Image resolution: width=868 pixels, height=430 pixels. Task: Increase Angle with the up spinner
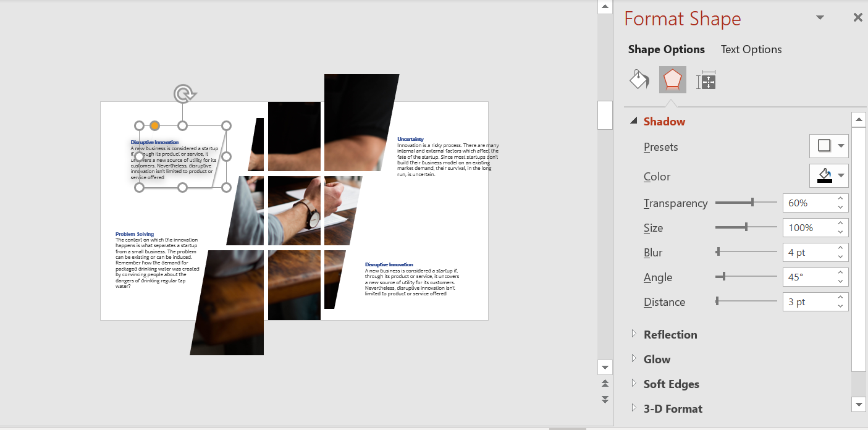(x=841, y=272)
